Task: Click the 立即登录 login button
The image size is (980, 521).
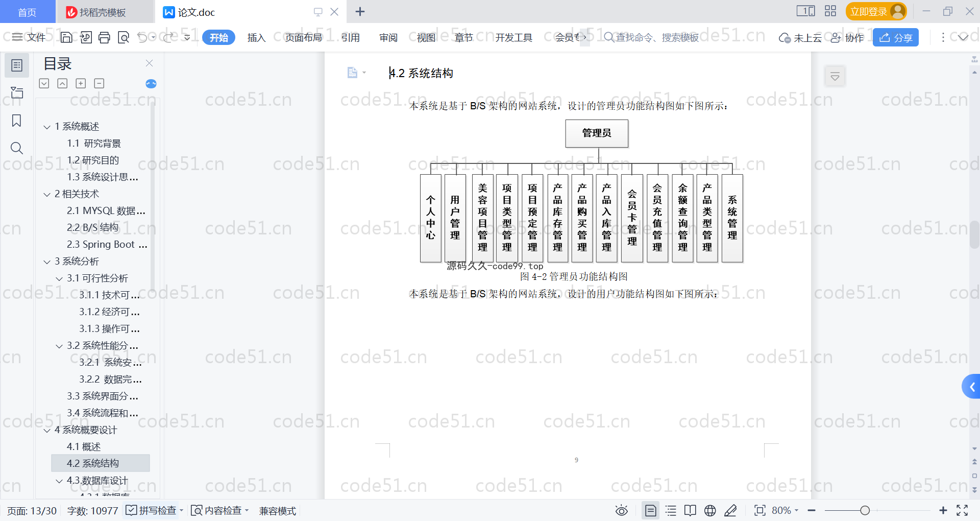Action: tap(876, 11)
